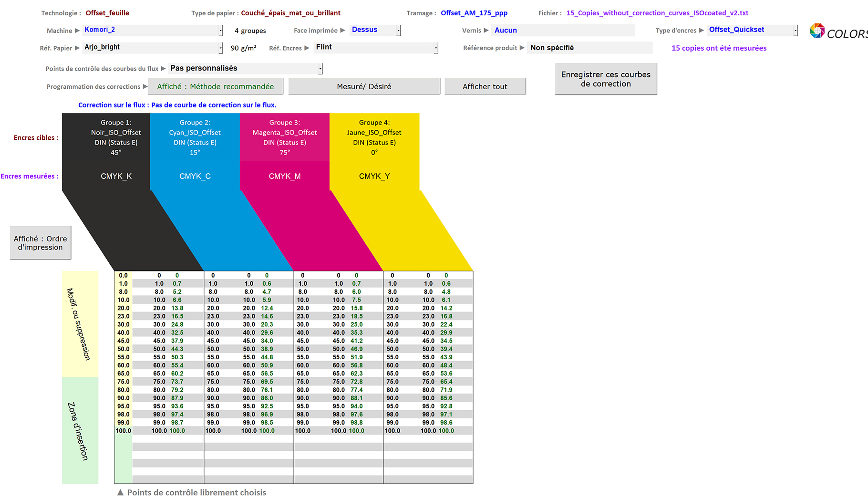Select the Groupe 2 Cyan_ISO_Offset header
The width and height of the screenshot is (868, 498).
(x=195, y=137)
